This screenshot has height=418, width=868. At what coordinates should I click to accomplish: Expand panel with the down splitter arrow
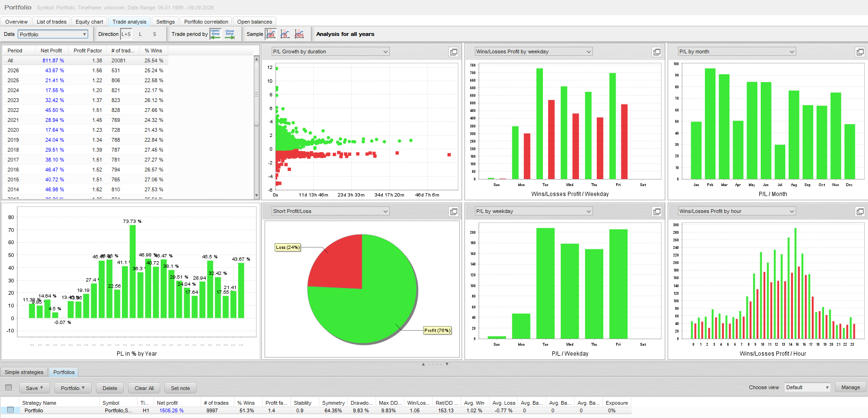pos(447,364)
